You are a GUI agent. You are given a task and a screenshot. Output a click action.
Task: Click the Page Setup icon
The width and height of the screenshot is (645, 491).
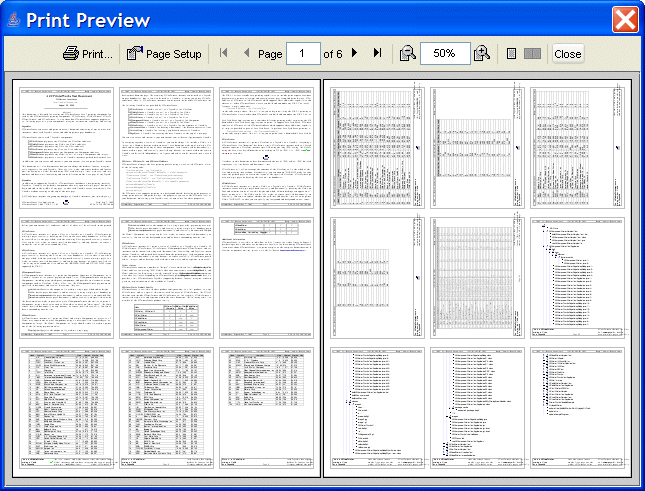(135, 53)
